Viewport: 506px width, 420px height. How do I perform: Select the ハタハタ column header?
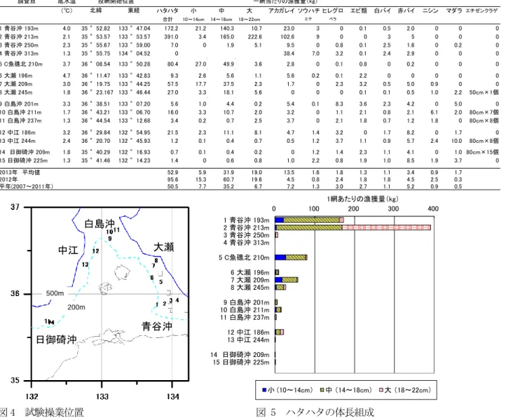pos(167,10)
